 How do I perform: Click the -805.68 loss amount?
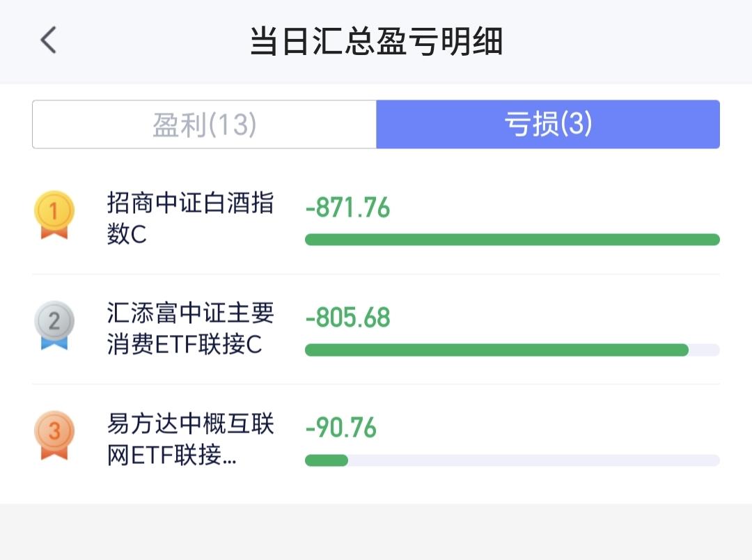click(x=347, y=318)
